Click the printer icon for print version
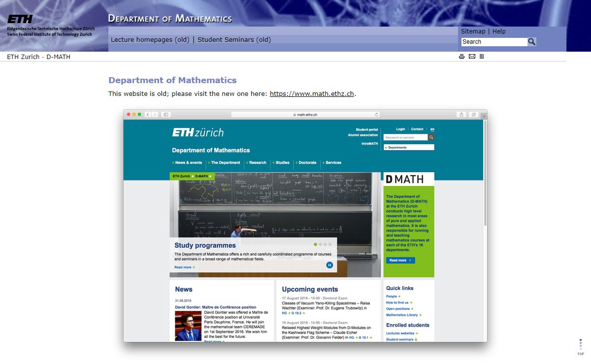 click(462, 57)
